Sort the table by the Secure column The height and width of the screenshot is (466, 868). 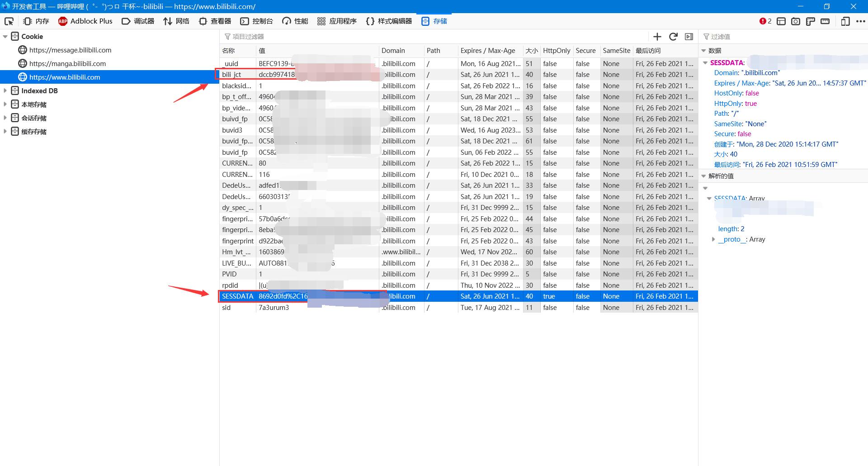tap(586, 51)
